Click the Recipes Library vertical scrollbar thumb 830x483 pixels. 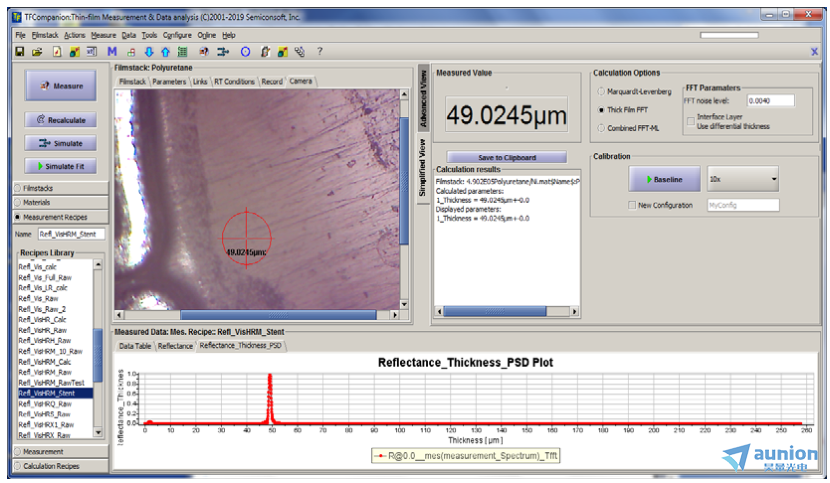coord(98,355)
